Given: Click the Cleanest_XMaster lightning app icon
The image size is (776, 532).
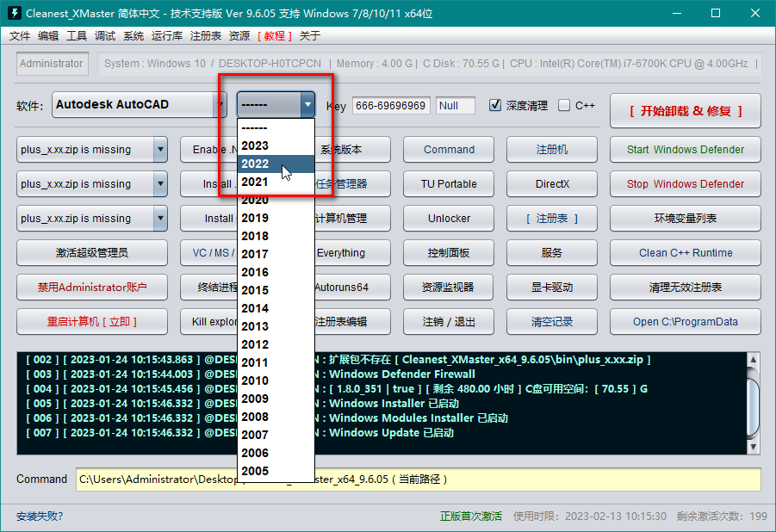Looking at the screenshot, I should click(x=15, y=13).
